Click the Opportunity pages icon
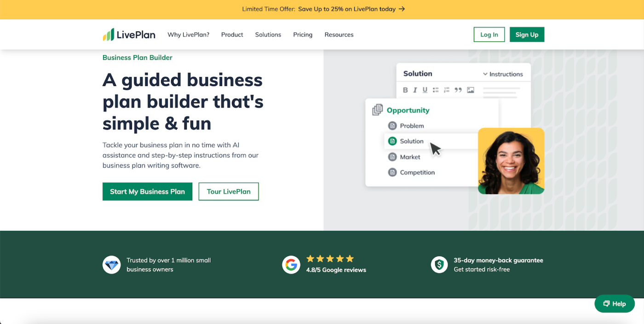This screenshot has width=644, height=324. (x=378, y=110)
